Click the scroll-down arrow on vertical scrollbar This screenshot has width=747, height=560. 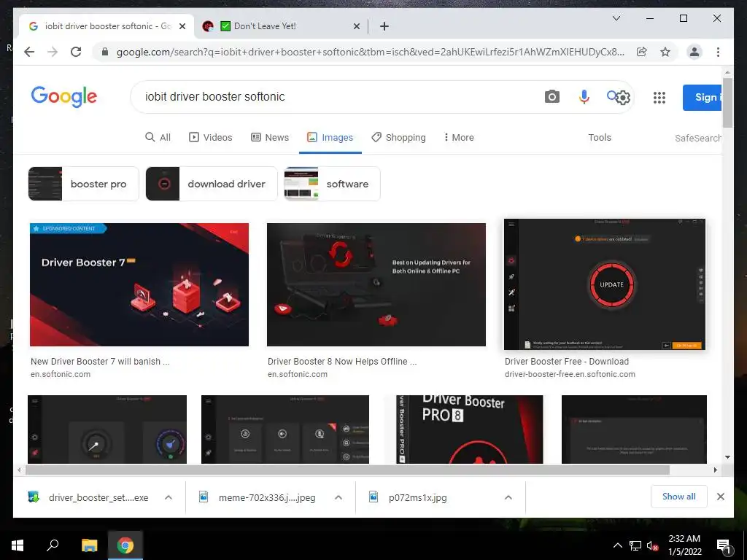(727, 457)
